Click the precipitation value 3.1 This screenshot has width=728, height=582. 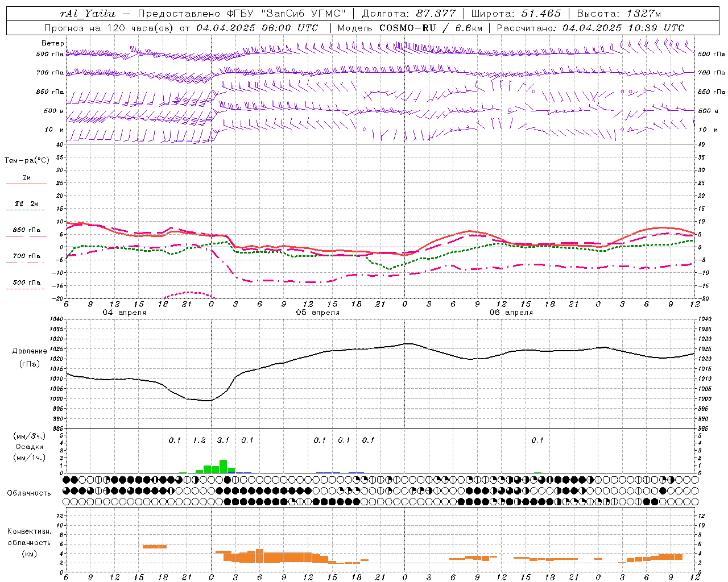[x=223, y=440]
